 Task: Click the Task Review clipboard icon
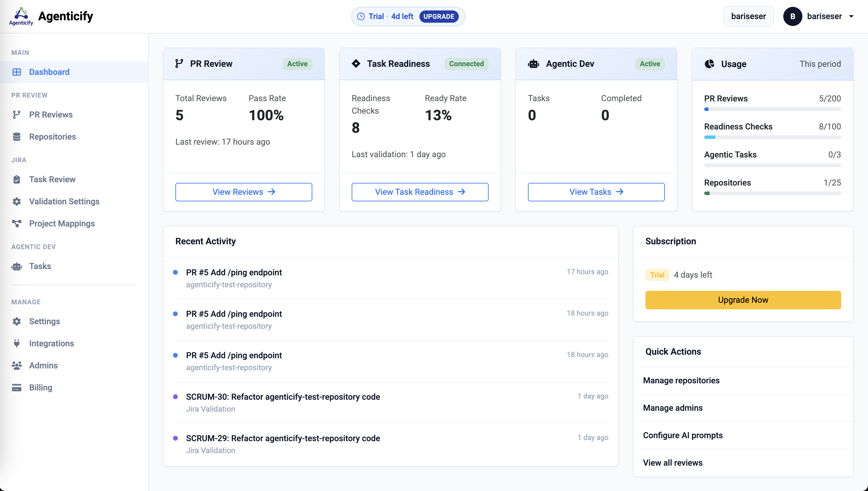[x=16, y=179]
